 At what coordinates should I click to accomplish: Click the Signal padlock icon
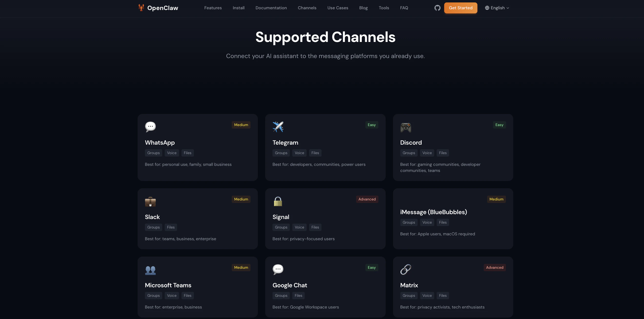coord(278,201)
